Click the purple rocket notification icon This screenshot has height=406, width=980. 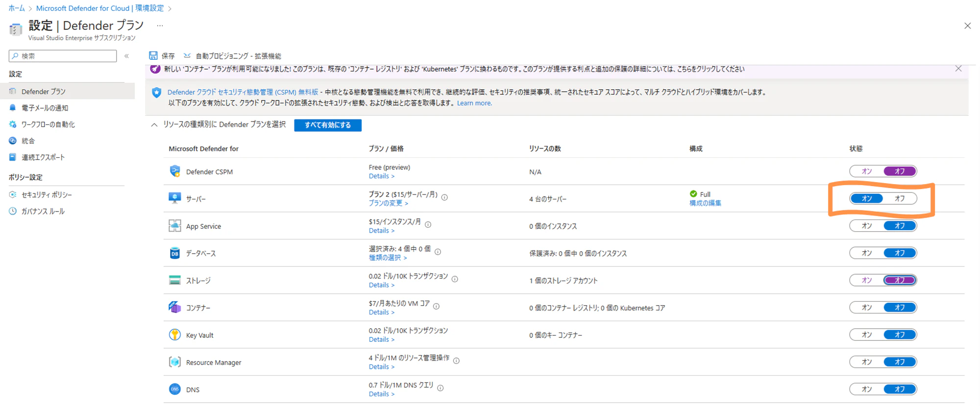(155, 69)
